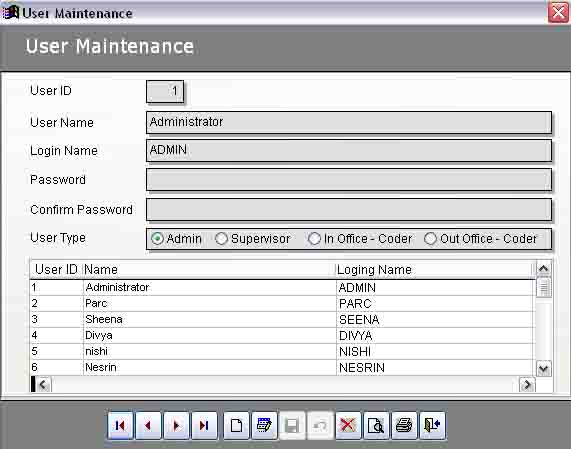The width and height of the screenshot is (571, 449).
Task: Jump to last record icon
Action: click(204, 425)
